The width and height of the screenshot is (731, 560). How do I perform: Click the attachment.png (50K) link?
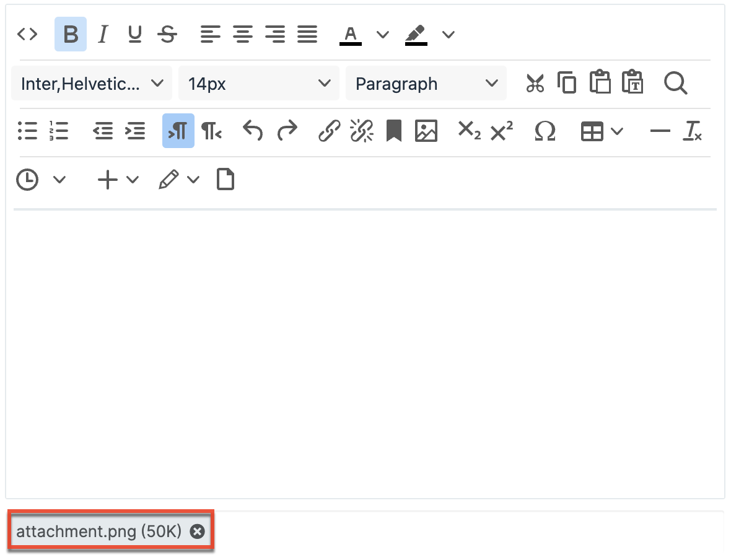point(98,532)
